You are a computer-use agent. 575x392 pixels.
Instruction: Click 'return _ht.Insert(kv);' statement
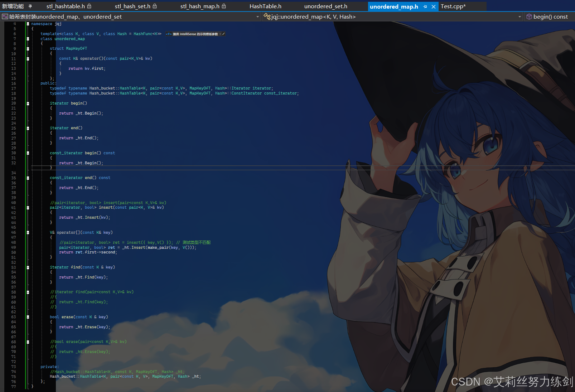[x=85, y=217]
